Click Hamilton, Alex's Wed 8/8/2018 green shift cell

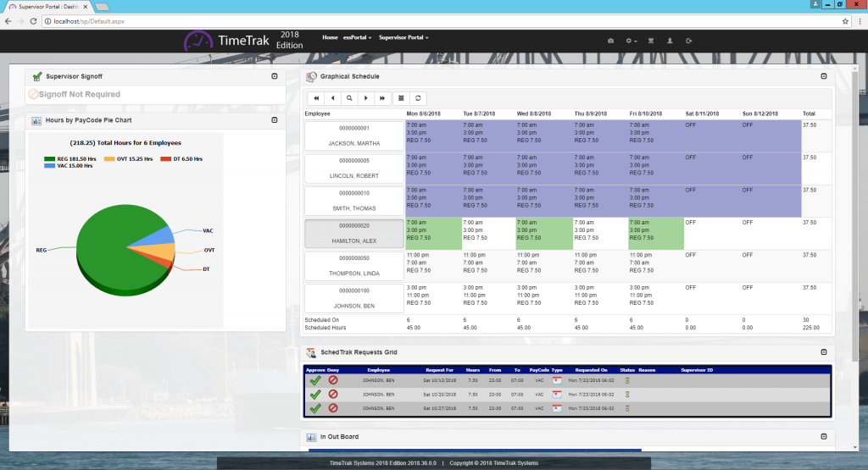(544, 234)
